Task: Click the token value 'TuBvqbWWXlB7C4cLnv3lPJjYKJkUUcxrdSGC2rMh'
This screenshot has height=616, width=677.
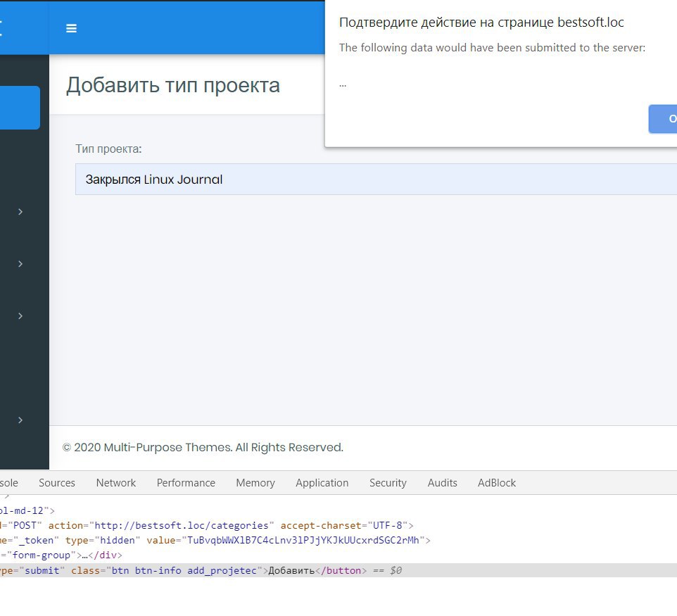Action: 303,541
